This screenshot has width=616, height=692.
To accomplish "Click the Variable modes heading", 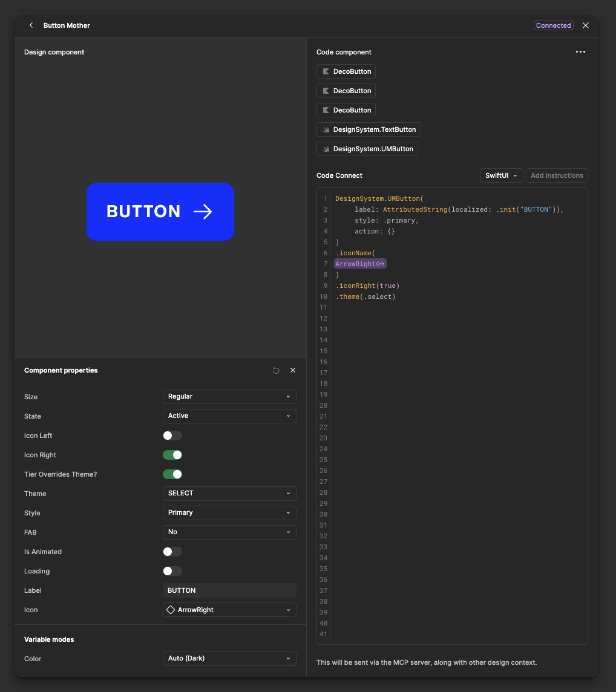I will point(49,639).
